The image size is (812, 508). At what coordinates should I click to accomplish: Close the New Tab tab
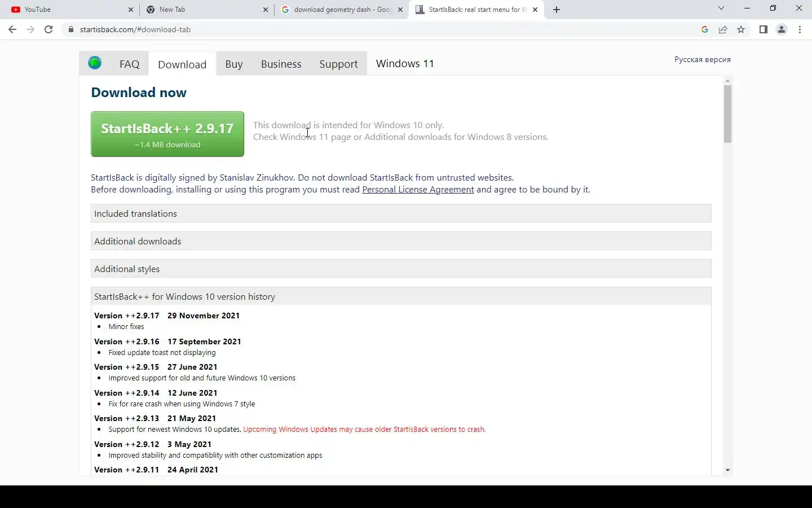point(266,10)
